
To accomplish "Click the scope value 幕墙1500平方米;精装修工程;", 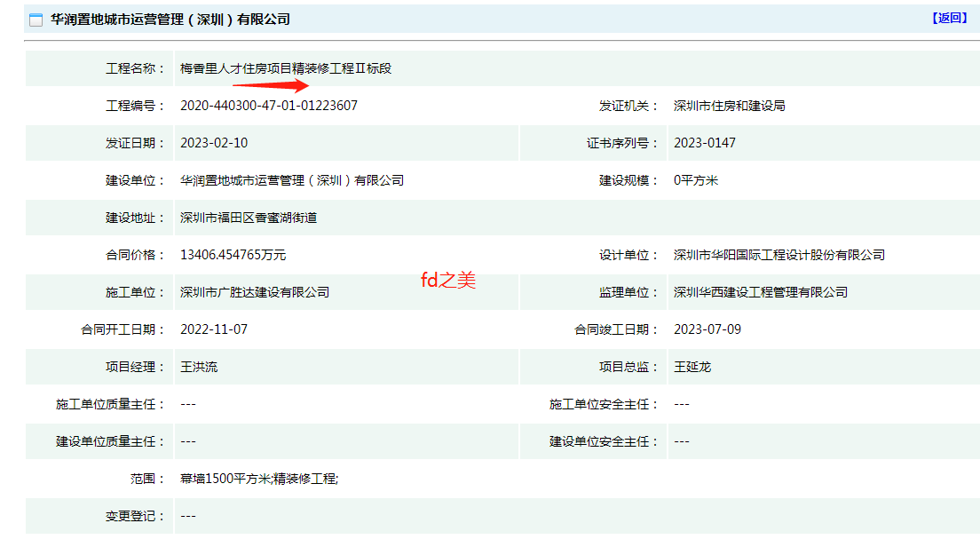I will (x=259, y=479).
